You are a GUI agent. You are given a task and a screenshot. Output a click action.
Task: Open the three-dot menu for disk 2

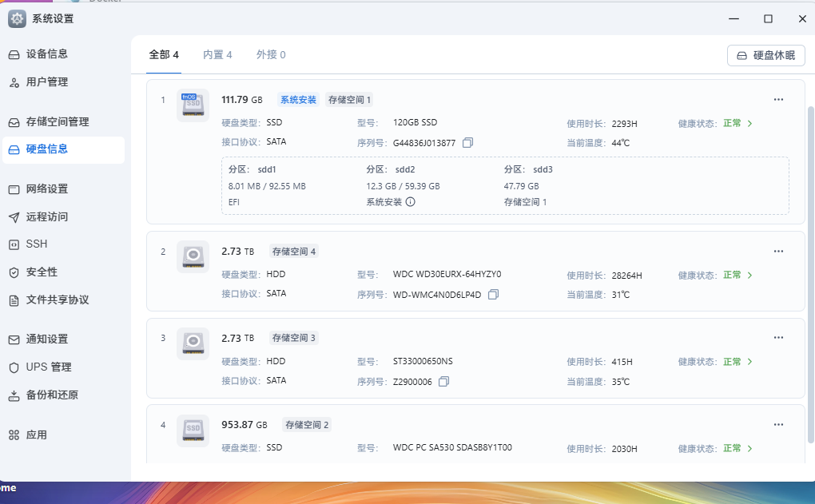point(778,252)
